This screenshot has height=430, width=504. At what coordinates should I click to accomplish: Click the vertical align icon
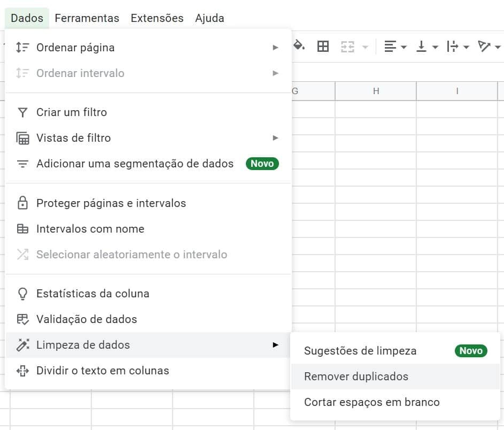tap(421, 47)
